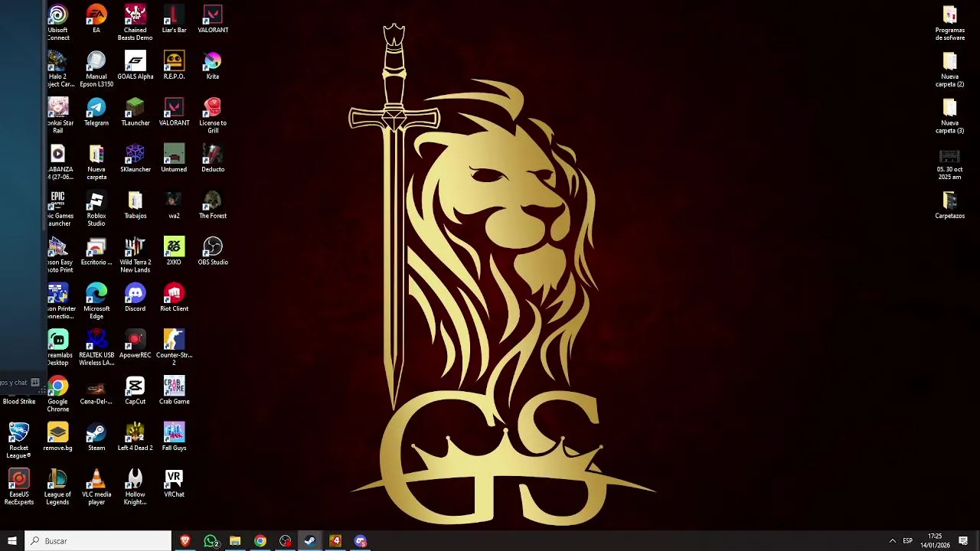Open the Rocket League desktop icon
Screen dimensions: 980x551
click(19, 442)
